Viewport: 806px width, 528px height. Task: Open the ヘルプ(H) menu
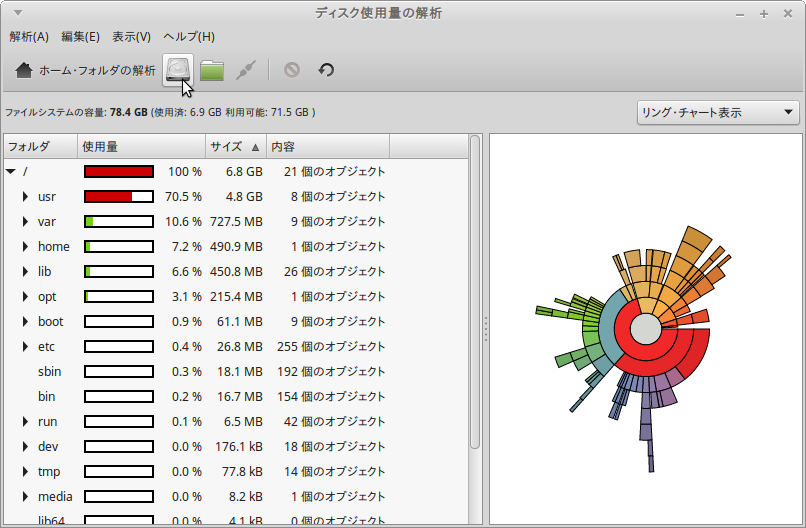(x=189, y=37)
